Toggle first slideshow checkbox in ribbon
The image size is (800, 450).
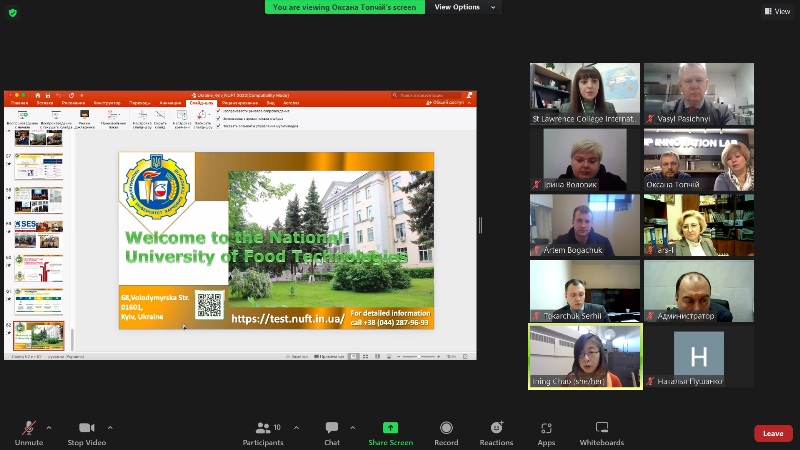(218, 111)
